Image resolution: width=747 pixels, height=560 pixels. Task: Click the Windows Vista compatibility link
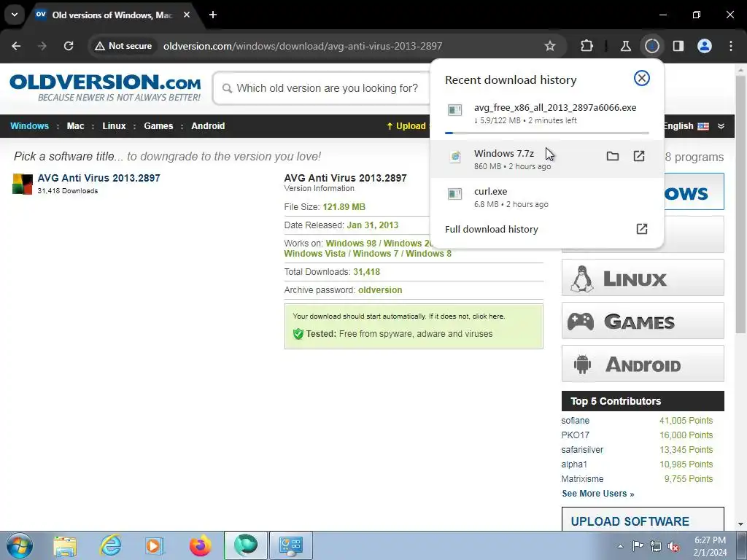coord(314,254)
